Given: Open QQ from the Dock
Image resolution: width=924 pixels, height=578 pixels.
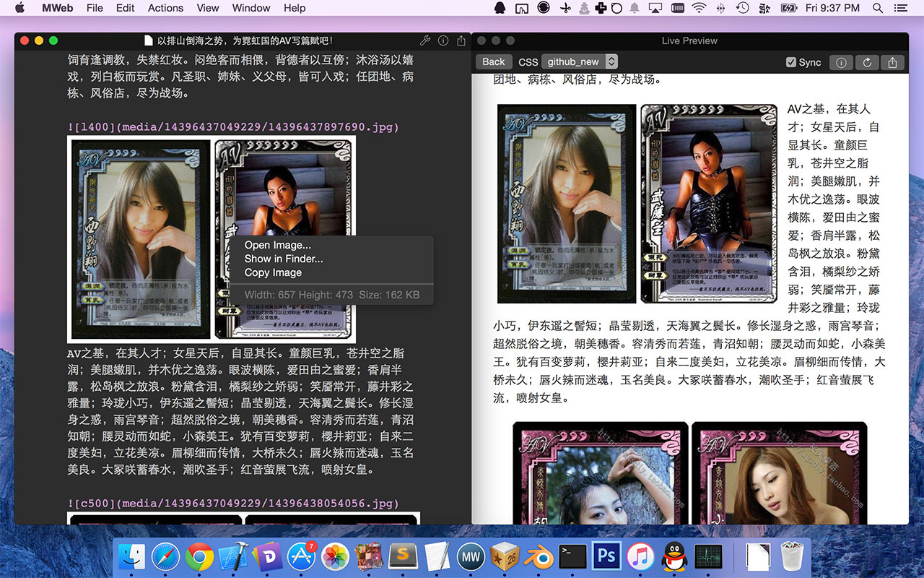Looking at the screenshot, I should pyautogui.click(x=674, y=556).
